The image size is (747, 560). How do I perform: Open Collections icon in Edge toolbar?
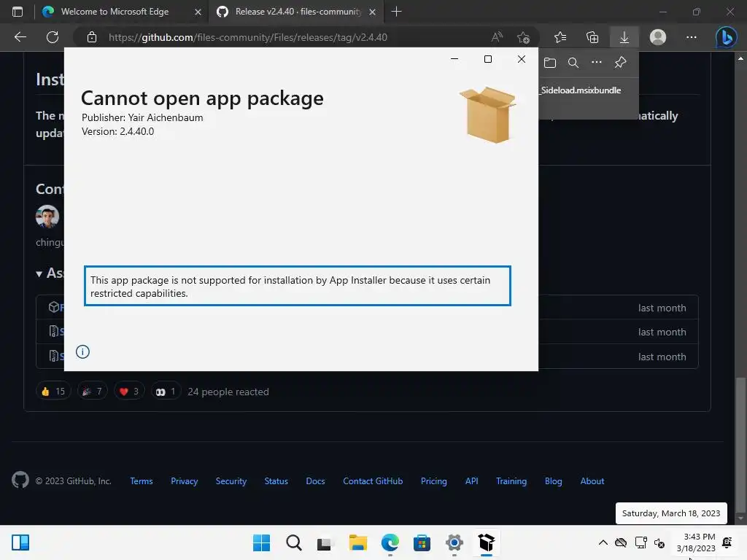pos(592,37)
